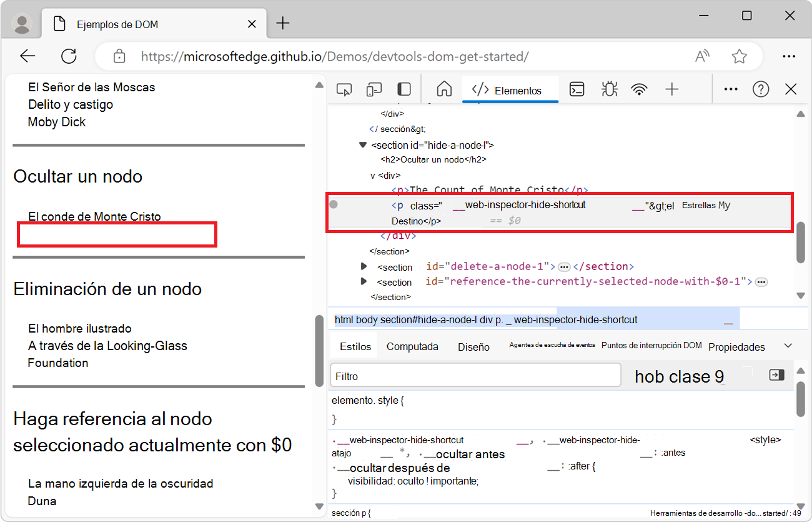Click the DOM tree scrollbar down arrow
Image resolution: width=812 pixels, height=522 pixels.
point(801,295)
